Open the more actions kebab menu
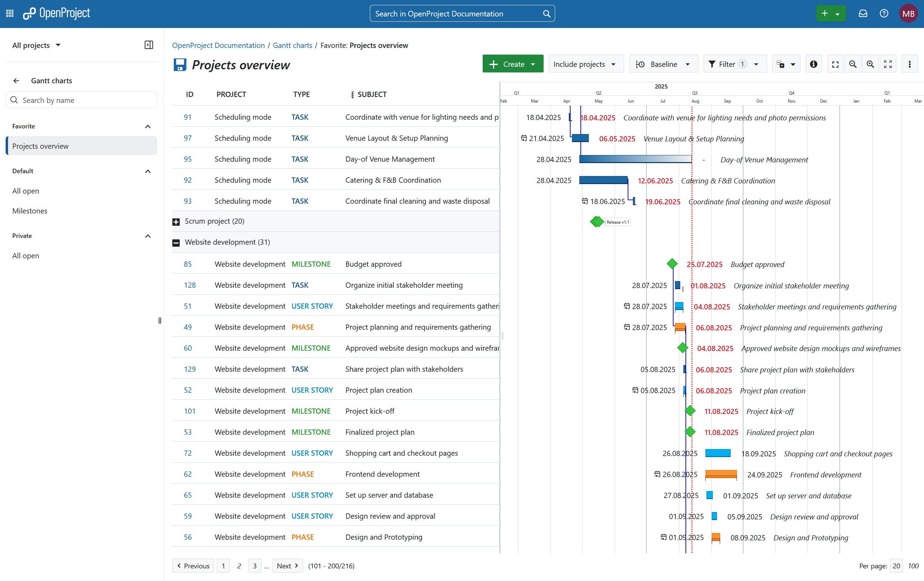 pyautogui.click(x=909, y=63)
